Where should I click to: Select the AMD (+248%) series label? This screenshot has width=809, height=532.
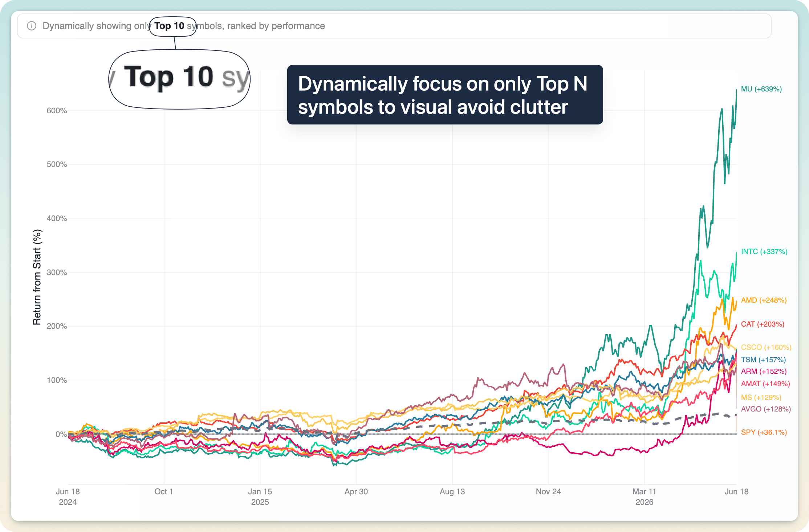point(764,300)
